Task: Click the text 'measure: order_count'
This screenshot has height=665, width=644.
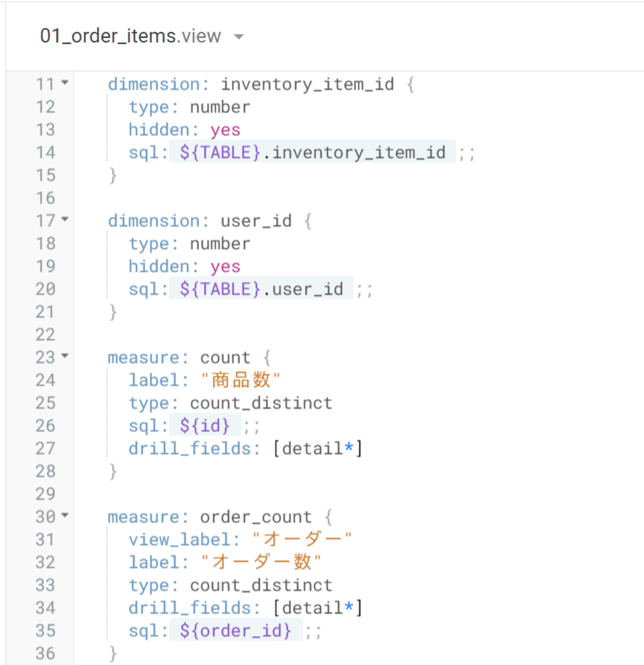Action: tap(210, 517)
